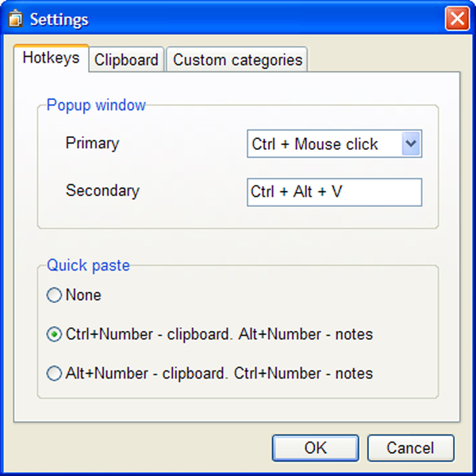The image size is (476, 476).
Task: Focus the Secondary hotkey field "Ctrl + Alt + V"
Action: [334, 192]
